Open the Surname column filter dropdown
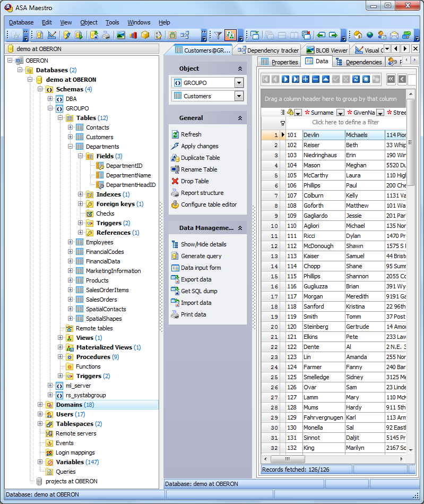 tap(340, 113)
